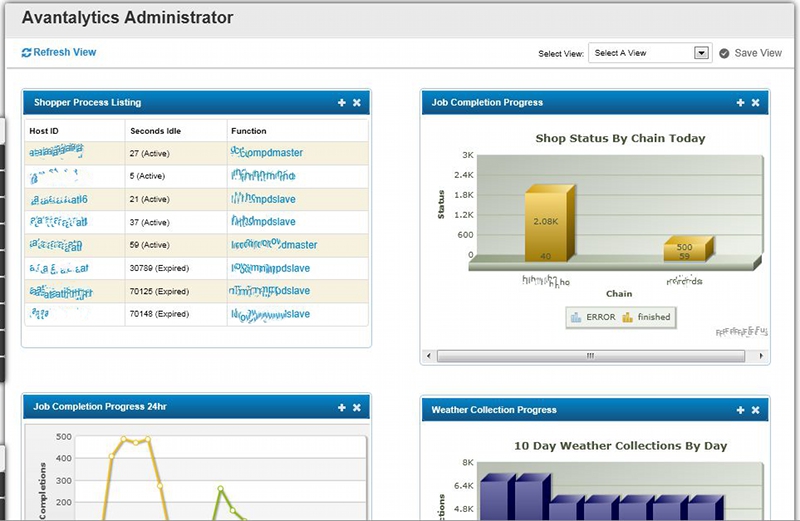This screenshot has width=800, height=521.
Task: Click the Save View checkmark icon
Action: (724, 53)
